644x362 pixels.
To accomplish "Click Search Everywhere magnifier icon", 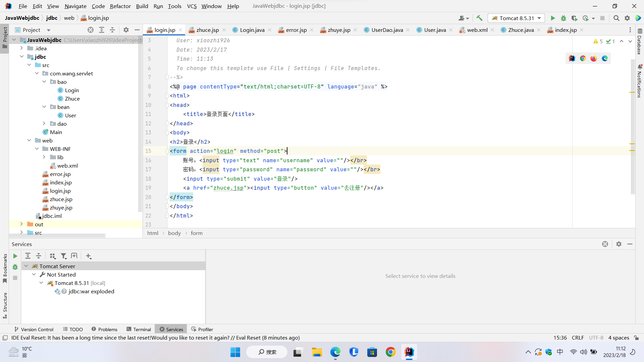I will (x=616, y=18).
